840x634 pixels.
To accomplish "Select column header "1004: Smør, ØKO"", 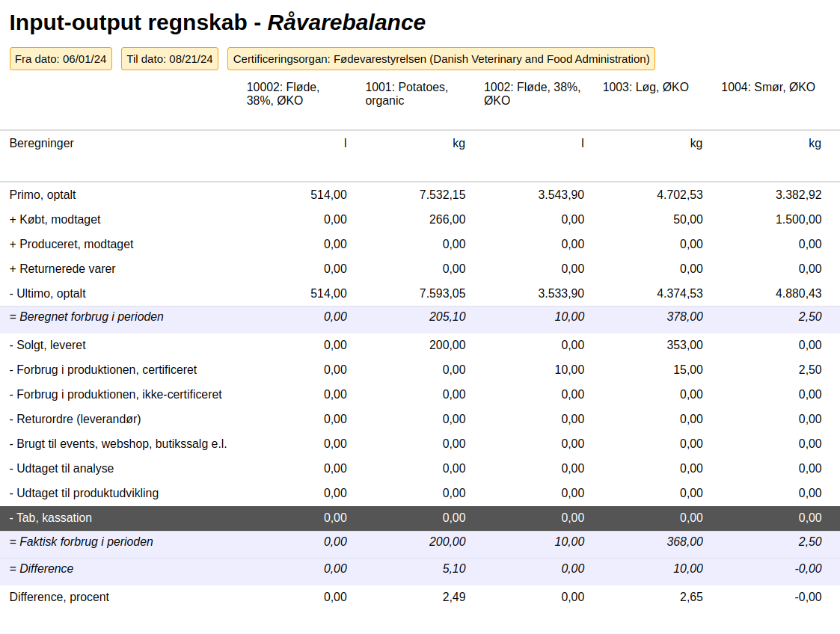I will pyautogui.click(x=767, y=87).
